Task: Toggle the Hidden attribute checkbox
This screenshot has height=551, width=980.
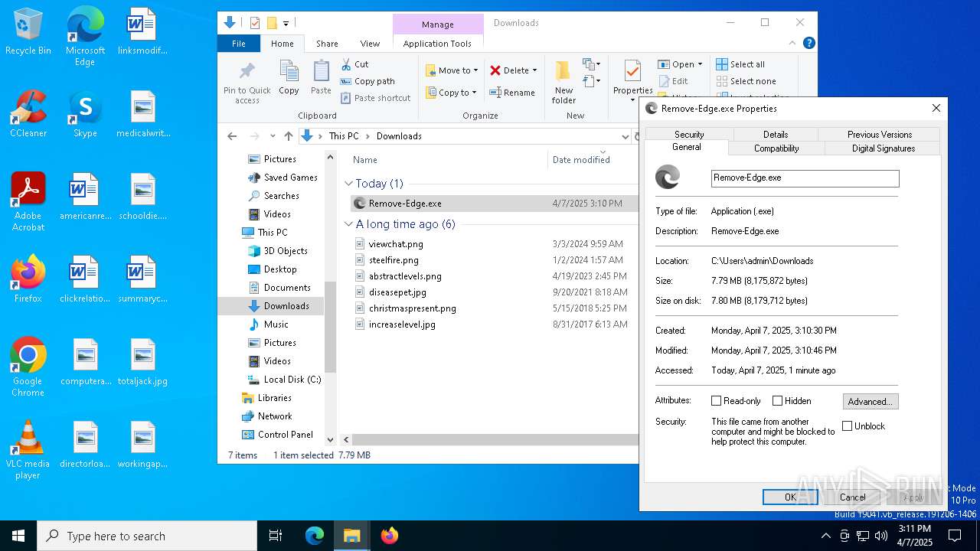Action: coord(778,401)
